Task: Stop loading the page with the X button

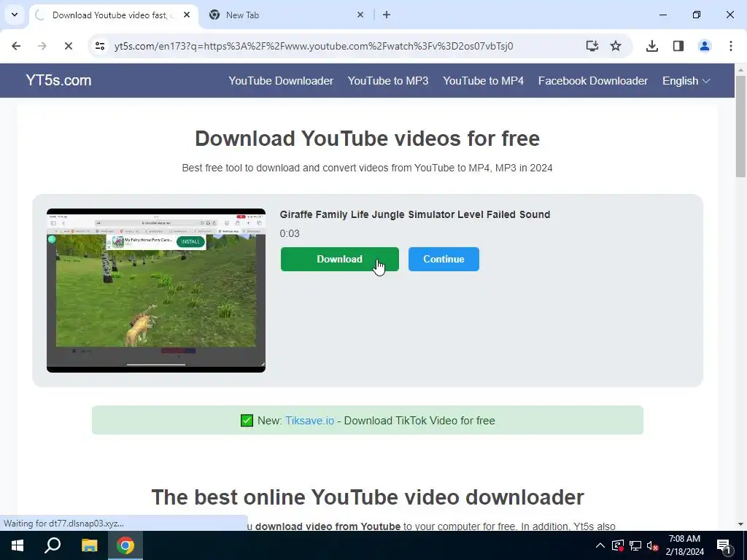Action: tap(69, 46)
